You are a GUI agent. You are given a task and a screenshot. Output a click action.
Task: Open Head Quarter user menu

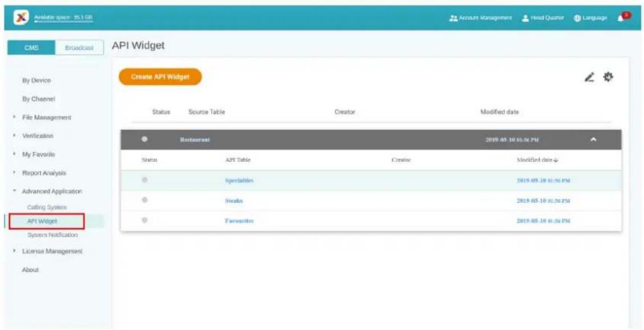[x=542, y=18]
